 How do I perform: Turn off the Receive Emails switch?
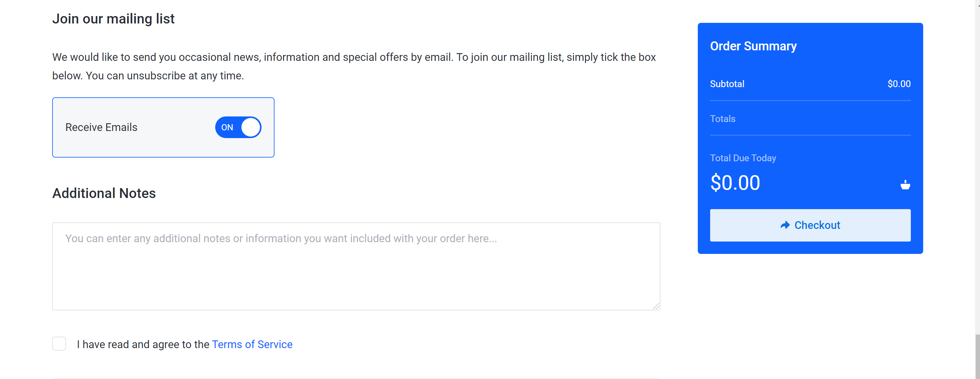pos(238,127)
